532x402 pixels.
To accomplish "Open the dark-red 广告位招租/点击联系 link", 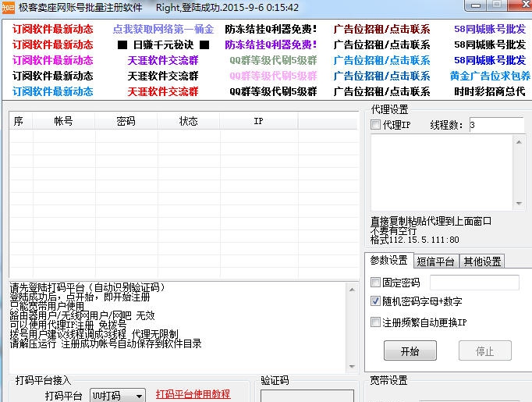I will [x=381, y=29].
